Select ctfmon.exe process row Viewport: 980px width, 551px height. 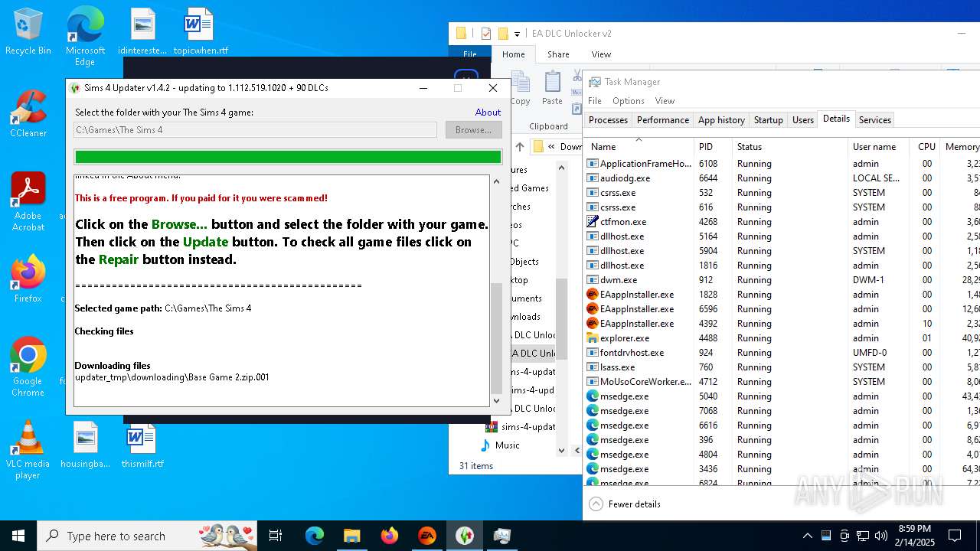point(782,222)
